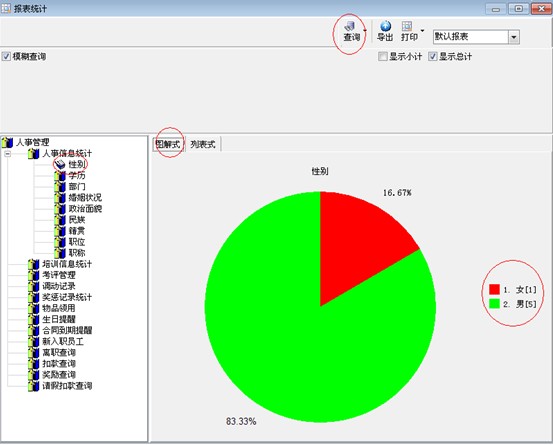This screenshot has width=553, height=445.
Task: Switch to the 列表式 tab
Action: coord(203,144)
